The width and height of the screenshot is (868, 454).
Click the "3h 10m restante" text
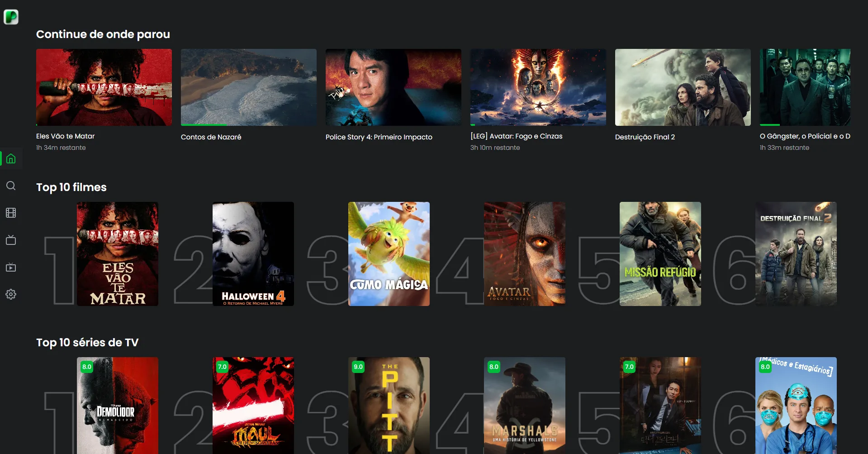tap(495, 148)
